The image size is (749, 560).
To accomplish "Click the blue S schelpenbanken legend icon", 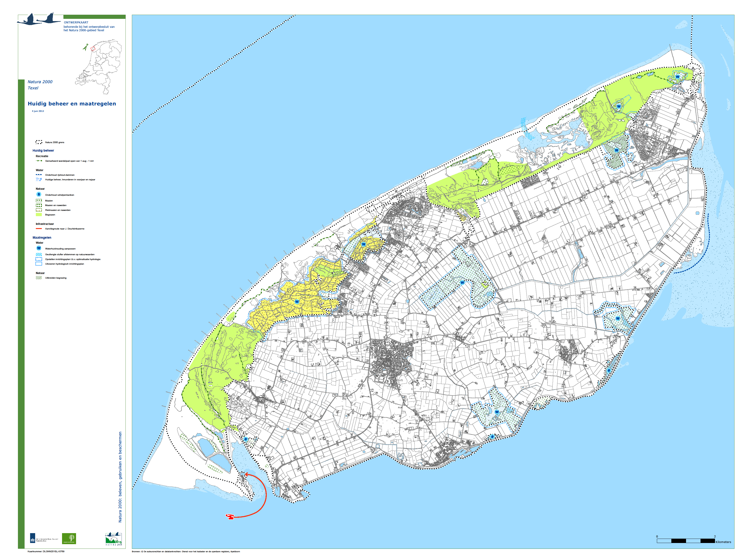I will pos(39,194).
